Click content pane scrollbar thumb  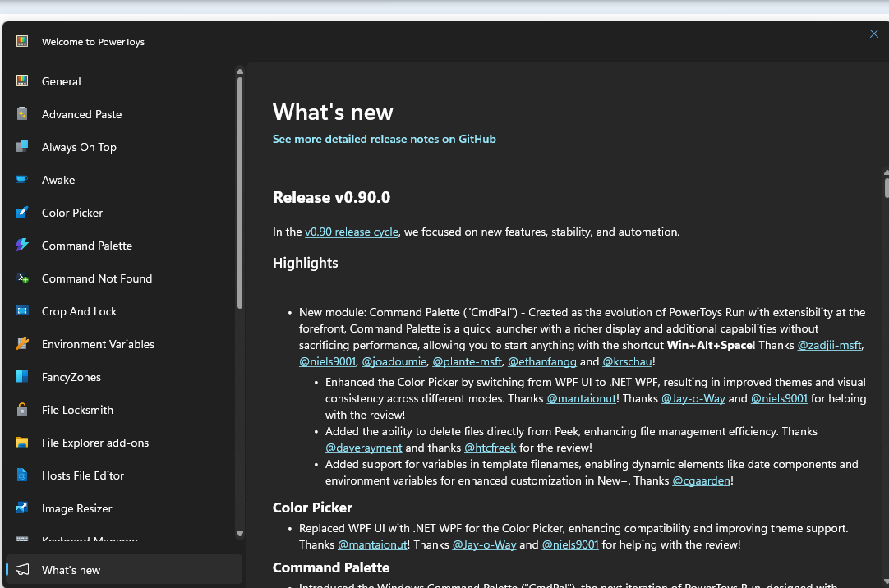887,187
